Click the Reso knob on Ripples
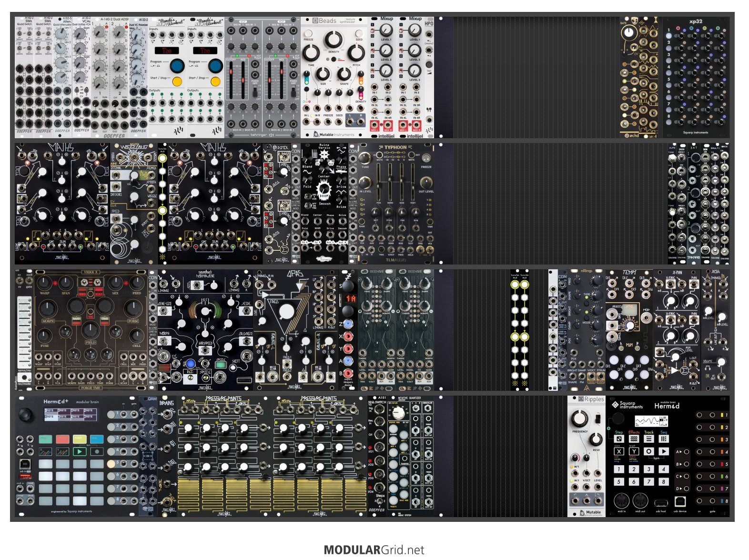The image size is (749, 560). pyautogui.click(x=596, y=439)
